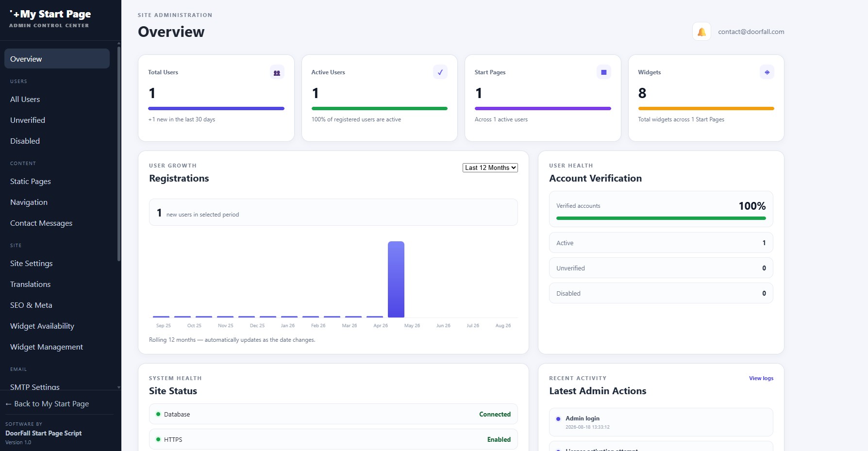The height and width of the screenshot is (451, 868).
Task: Go to All Users
Action: 57,99
